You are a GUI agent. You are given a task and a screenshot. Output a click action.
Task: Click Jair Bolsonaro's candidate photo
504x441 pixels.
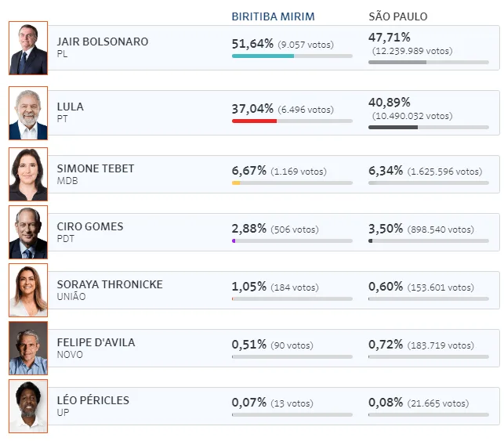tap(28, 48)
